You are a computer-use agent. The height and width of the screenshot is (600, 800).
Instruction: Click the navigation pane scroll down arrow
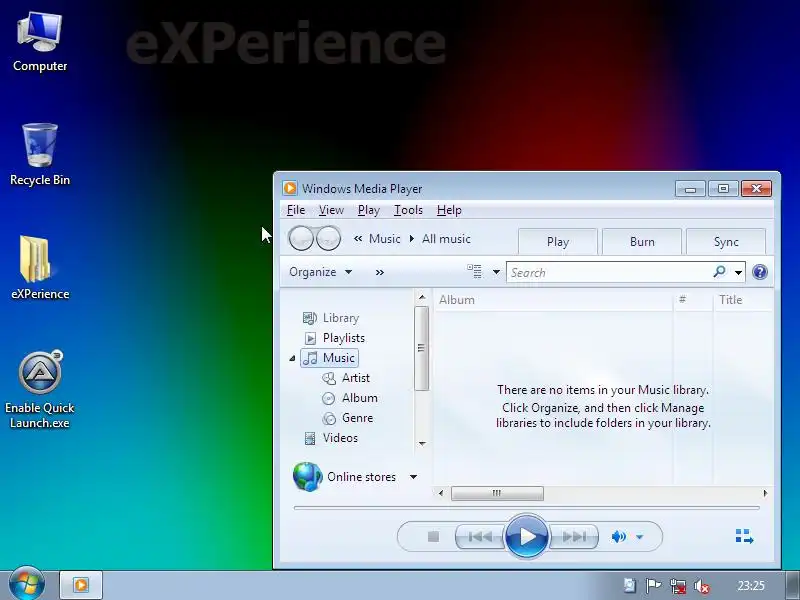421,443
